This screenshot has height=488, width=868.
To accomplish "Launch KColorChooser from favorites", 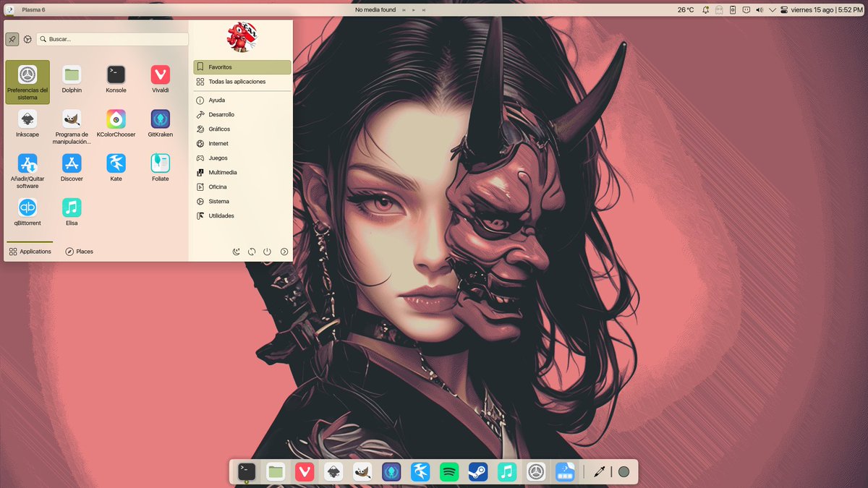I will coord(116,124).
